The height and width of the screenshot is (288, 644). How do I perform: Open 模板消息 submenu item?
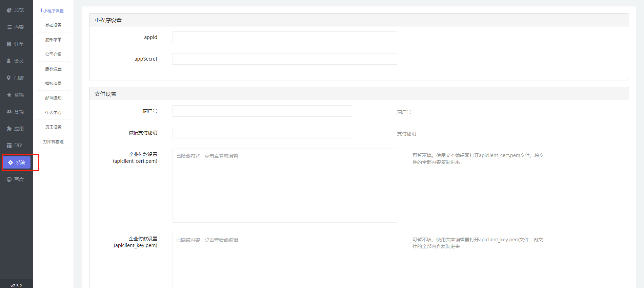tap(53, 84)
